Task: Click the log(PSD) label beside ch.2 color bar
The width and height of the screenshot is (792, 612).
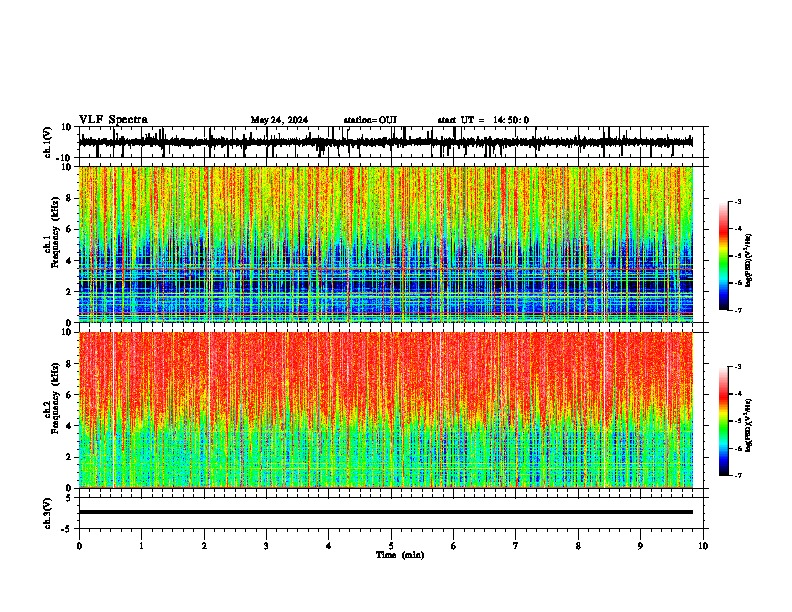Action: point(748,426)
